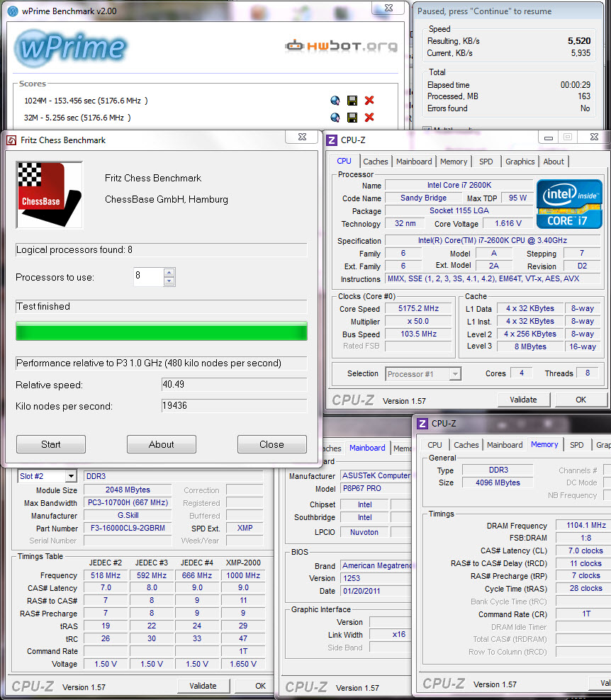
Task: Click the Intel Core i7 inside badge
Action: pyautogui.click(x=569, y=203)
